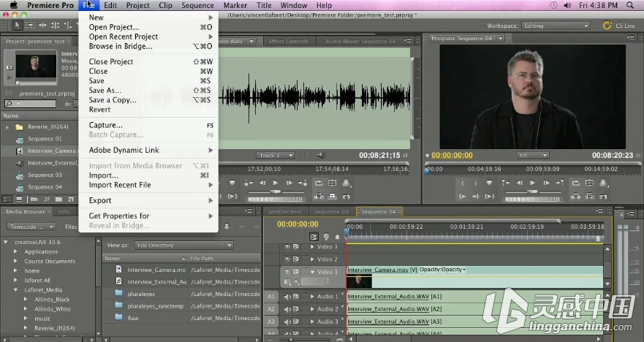644x342 pixels.
Task: Toggle A1 source track targeting
Action: point(271,296)
